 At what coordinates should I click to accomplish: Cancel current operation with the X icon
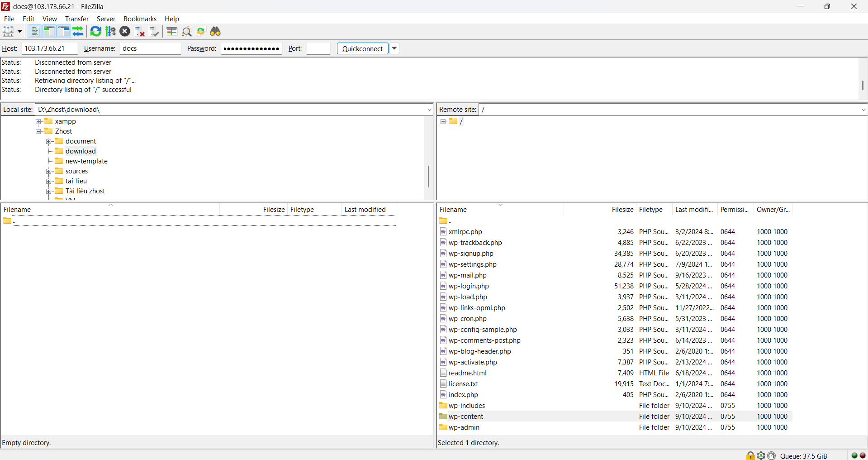tap(125, 31)
